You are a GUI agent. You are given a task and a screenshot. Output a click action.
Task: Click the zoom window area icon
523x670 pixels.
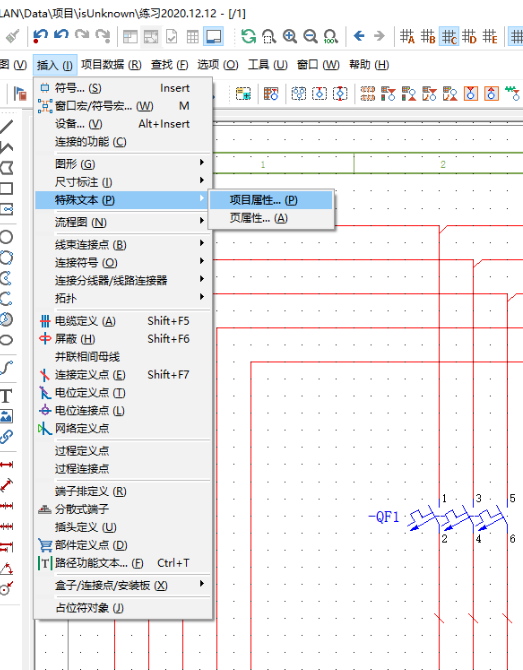coord(269,36)
